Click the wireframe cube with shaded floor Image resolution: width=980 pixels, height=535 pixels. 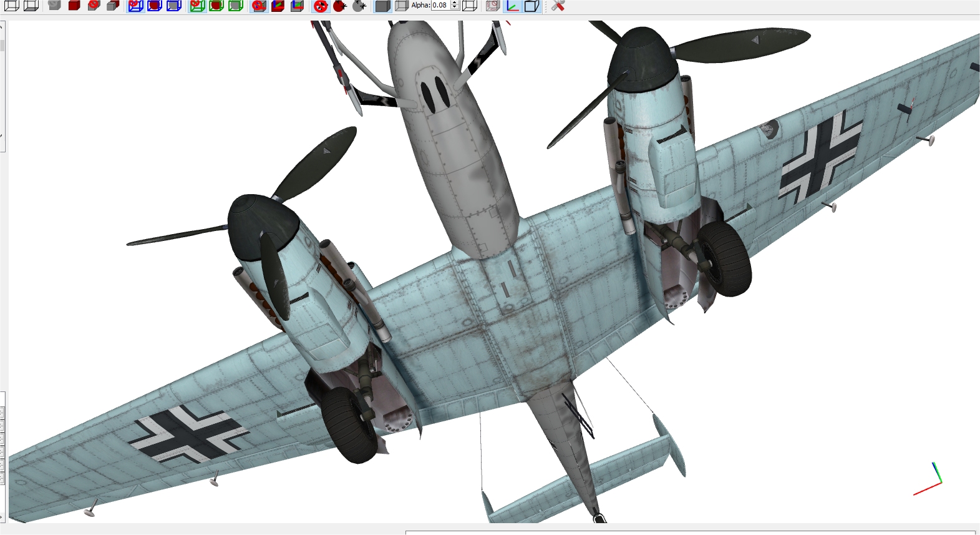[31, 6]
